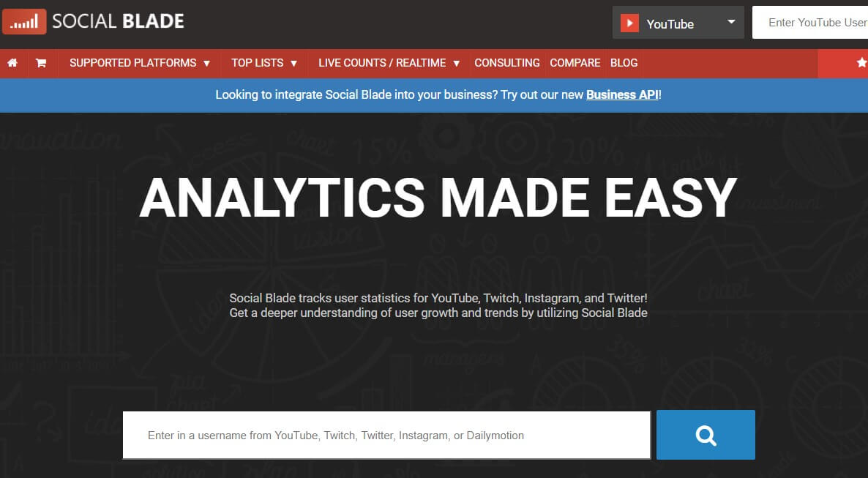The height and width of the screenshot is (478, 868).
Task: Open the Consulting menu item
Action: (x=507, y=63)
